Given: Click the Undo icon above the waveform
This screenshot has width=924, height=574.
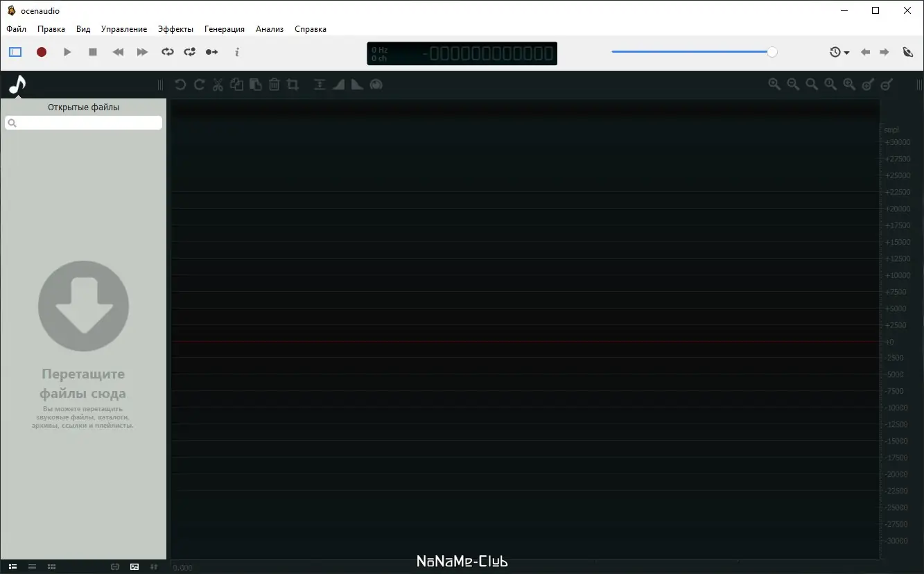Looking at the screenshot, I should 180,84.
